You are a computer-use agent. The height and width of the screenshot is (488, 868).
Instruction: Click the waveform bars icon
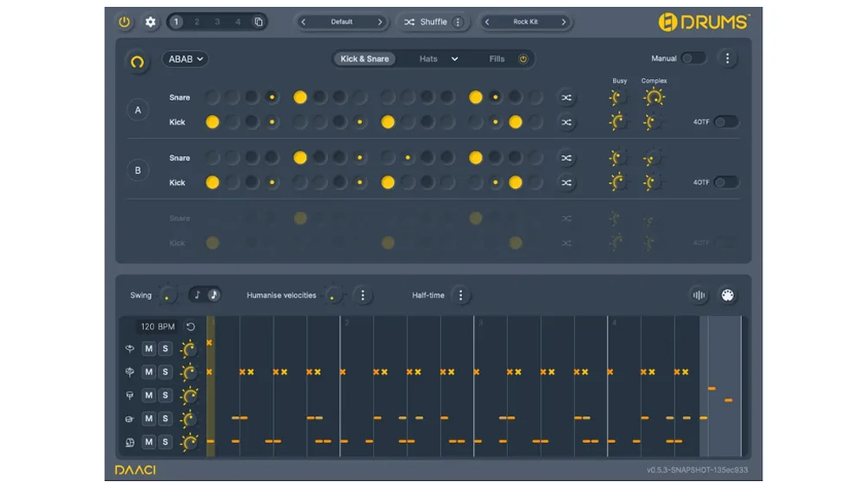coord(699,296)
